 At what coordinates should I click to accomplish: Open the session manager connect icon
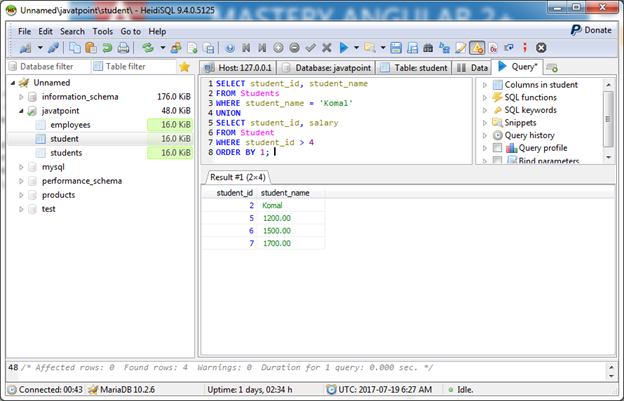(25, 48)
